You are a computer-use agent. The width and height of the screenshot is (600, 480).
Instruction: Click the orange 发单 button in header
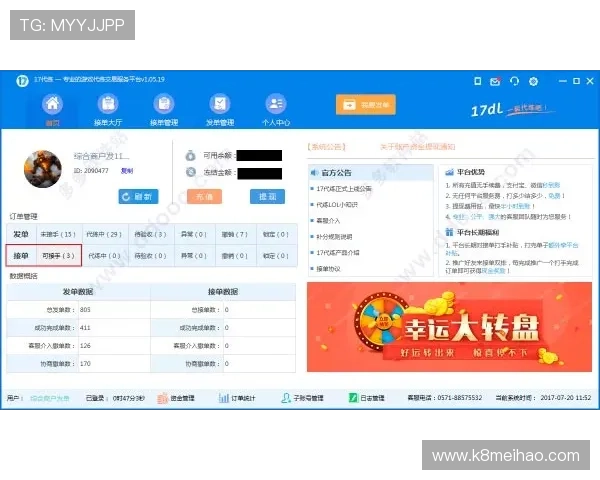[366, 104]
